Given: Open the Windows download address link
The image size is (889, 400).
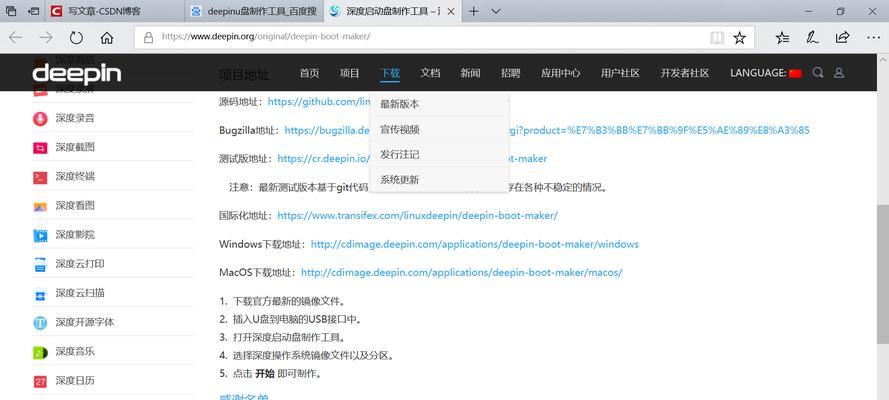Looking at the screenshot, I should coord(475,244).
